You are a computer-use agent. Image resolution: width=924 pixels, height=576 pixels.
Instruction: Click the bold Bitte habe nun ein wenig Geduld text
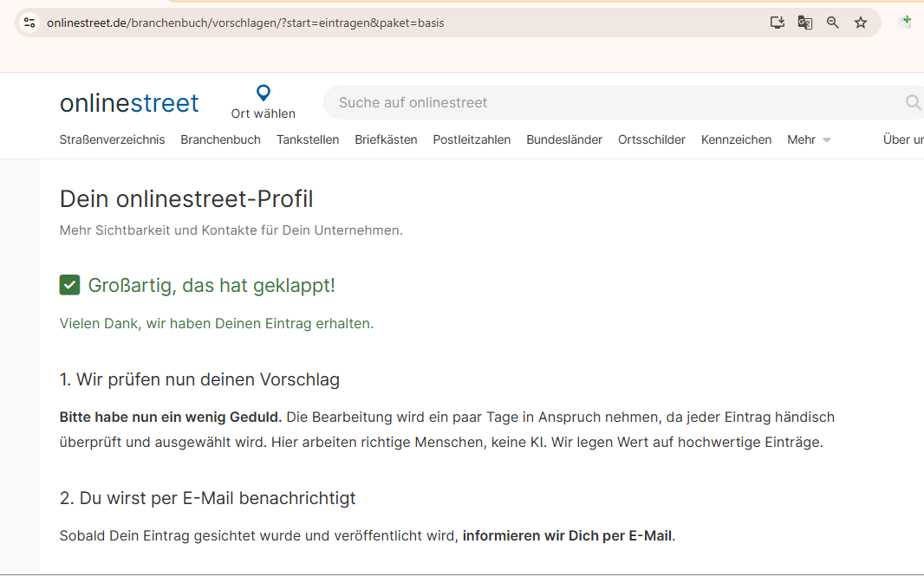click(x=171, y=417)
